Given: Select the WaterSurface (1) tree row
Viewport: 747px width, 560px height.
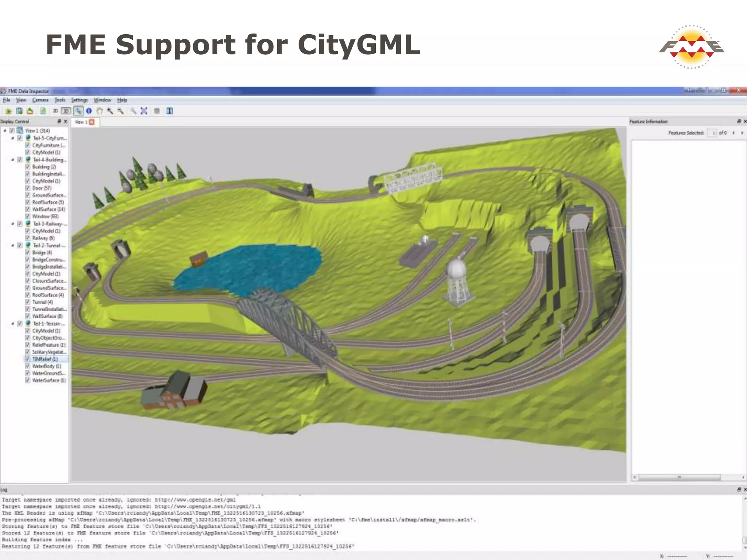Looking at the screenshot, I should (x=49, y=380).
